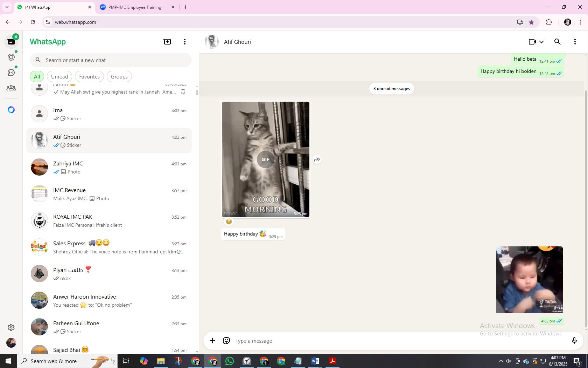Click the search magnifier in chat header
The height and width of the screenshot is (368, 588).
tap(558, 42)
